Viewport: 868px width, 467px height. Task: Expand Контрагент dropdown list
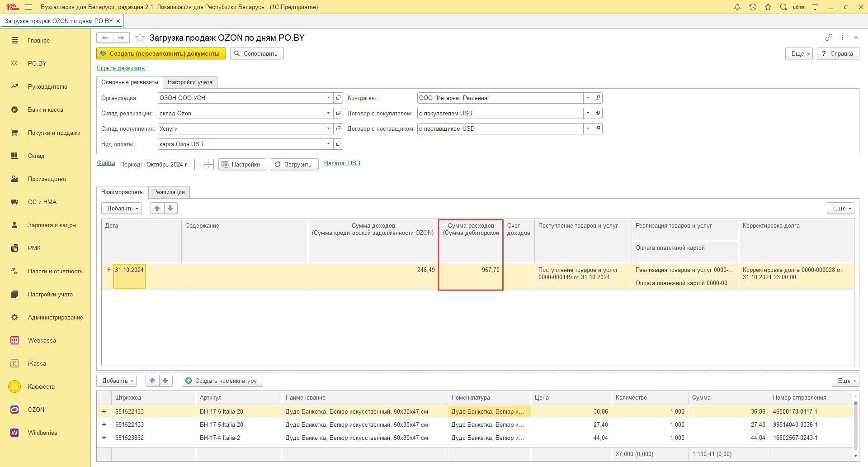588,98
